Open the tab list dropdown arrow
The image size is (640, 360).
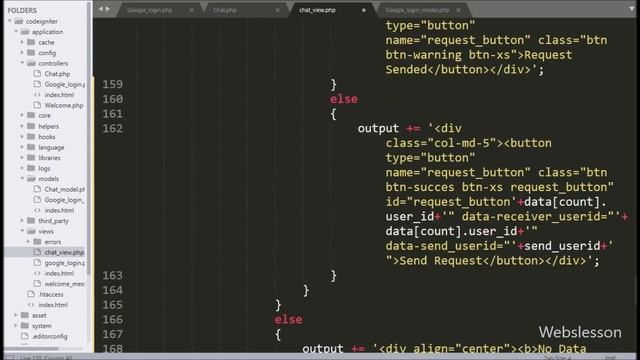tap(631, 9)
